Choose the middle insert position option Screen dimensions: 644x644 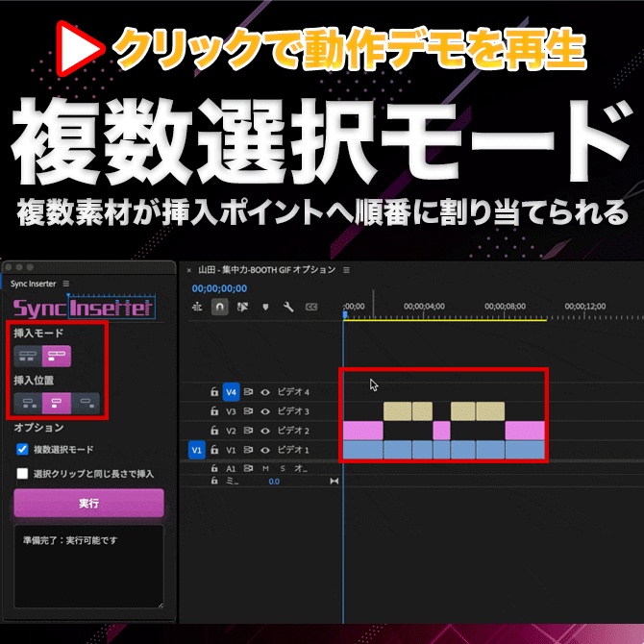coord(57,403)
